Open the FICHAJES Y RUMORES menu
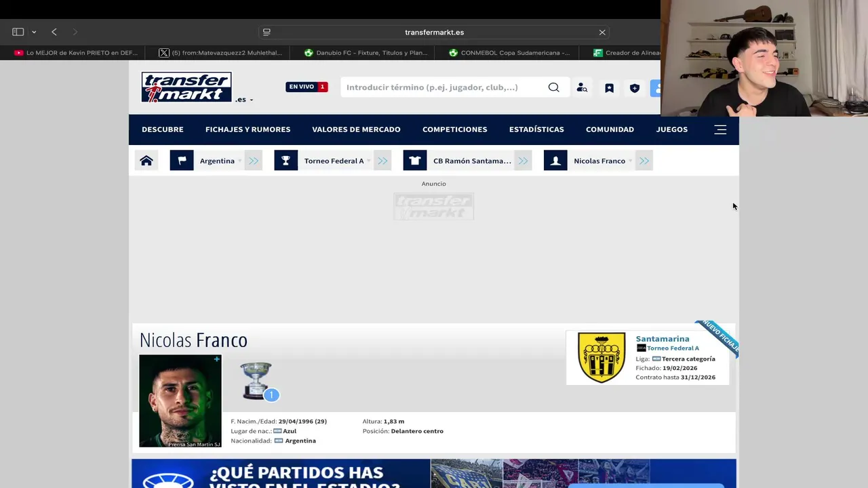Screen dimensions: 868x488 (x=248, y=129)
